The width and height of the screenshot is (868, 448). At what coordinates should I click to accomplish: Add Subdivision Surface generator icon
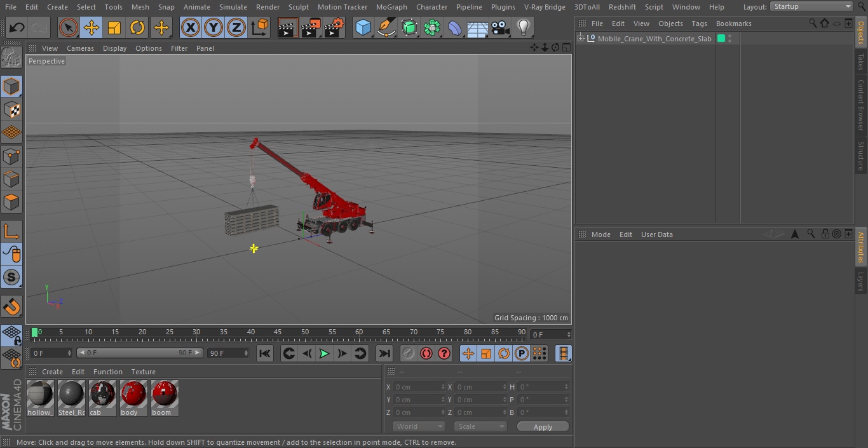click(409, 27)
